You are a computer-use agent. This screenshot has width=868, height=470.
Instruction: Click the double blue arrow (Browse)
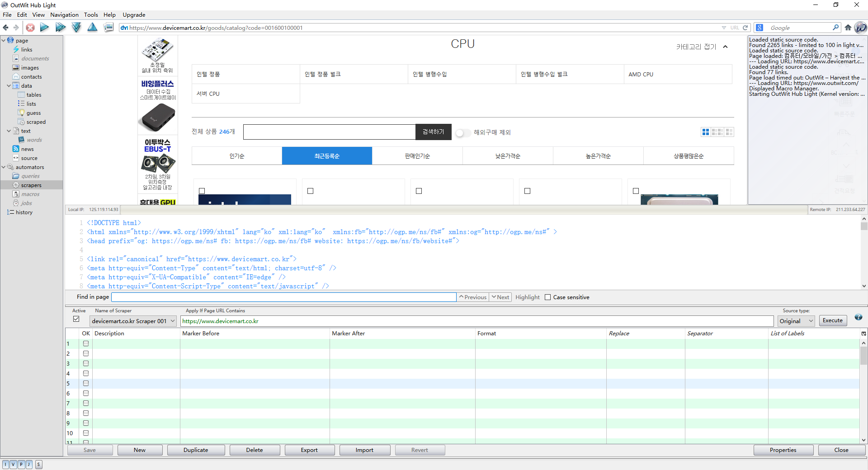point(60,28)
